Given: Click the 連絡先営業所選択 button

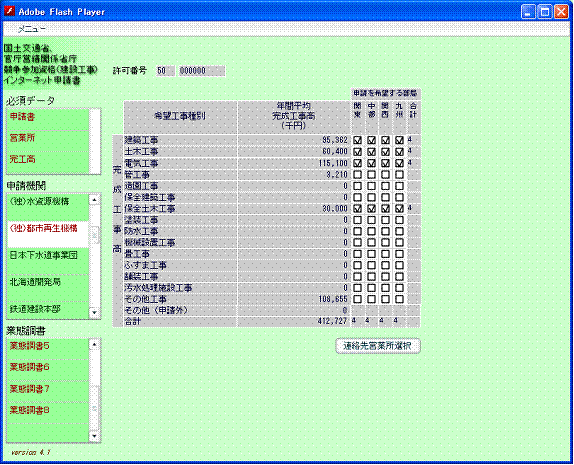Looking at the screenshot, I should pyautogui.click(x=378, y=346).
